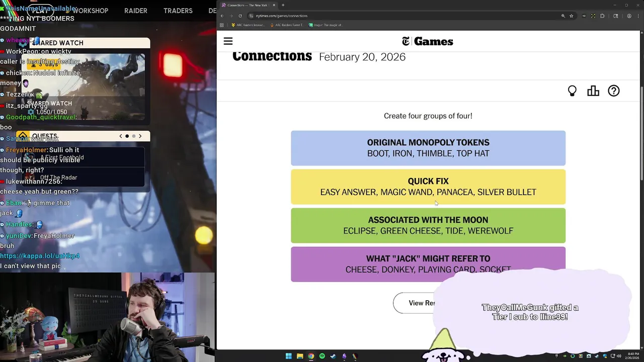Click the February 20, 2026 date text

362,57
